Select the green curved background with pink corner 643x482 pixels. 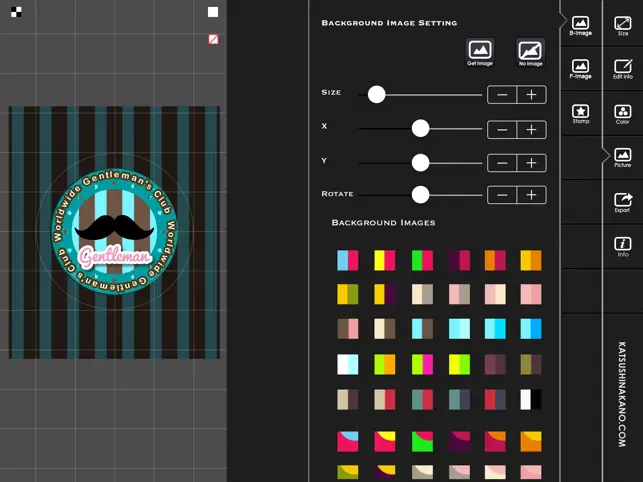(422, 441)
